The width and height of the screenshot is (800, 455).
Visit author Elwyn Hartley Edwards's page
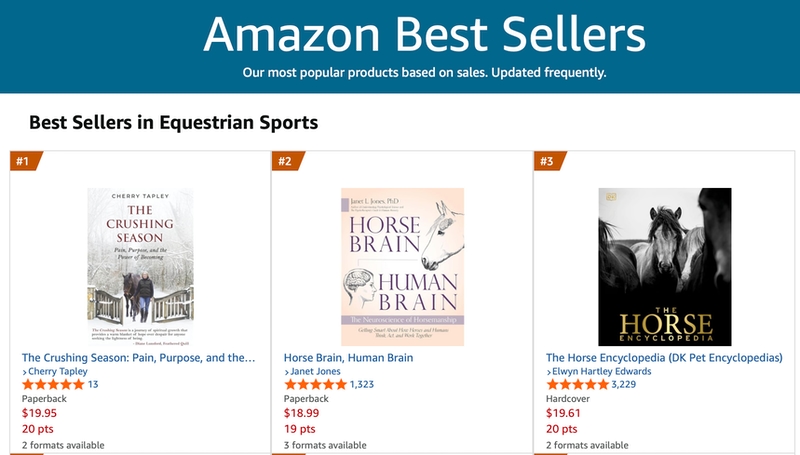[x=602, y=372]
